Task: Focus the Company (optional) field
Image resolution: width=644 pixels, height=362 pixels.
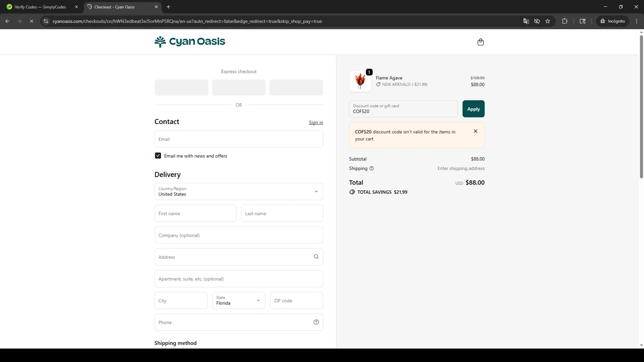Action: point(239,235)
